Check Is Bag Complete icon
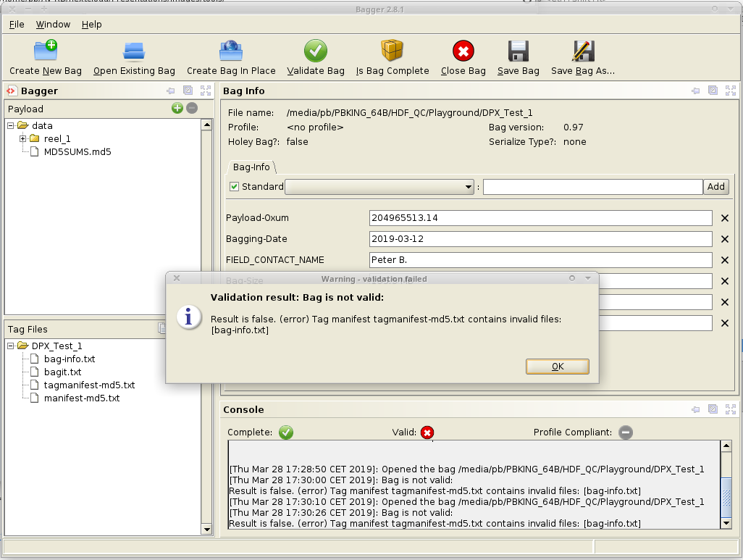 point(392,51)
